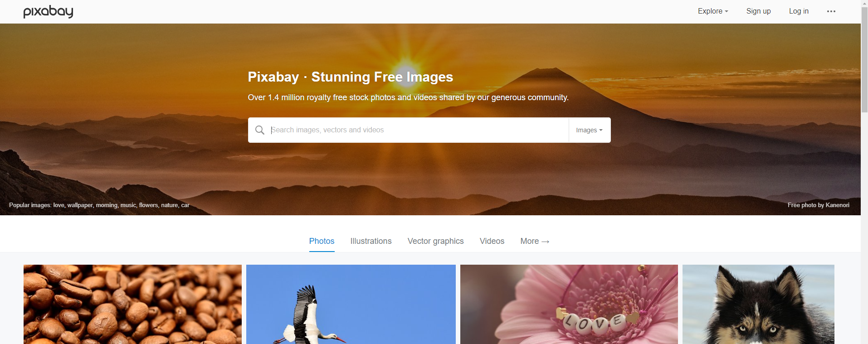Switch to the Illustrations tab
The height and width of the screenshot is (344, 868).
tap(371, 241)
